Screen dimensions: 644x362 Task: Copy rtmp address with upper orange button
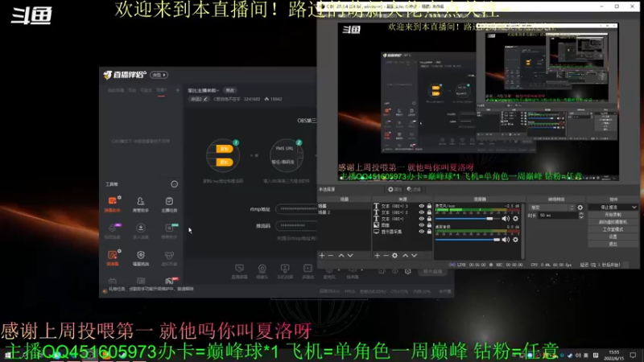225,149
